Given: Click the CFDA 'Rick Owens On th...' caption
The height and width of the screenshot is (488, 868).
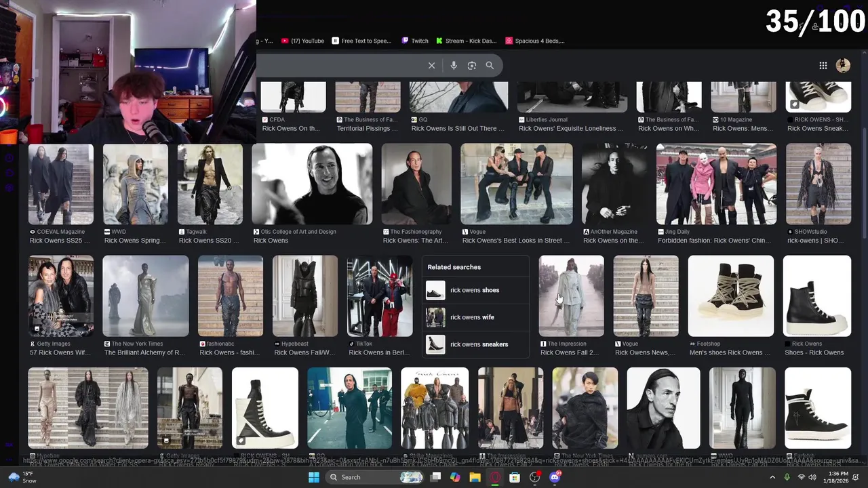Looking at the screenshot, I should (291, 129).
